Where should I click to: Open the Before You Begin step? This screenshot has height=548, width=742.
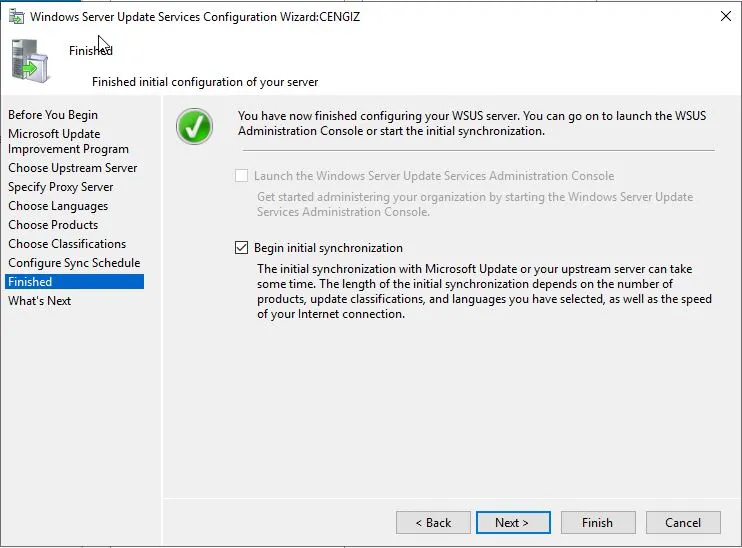[x=53, y=115]
